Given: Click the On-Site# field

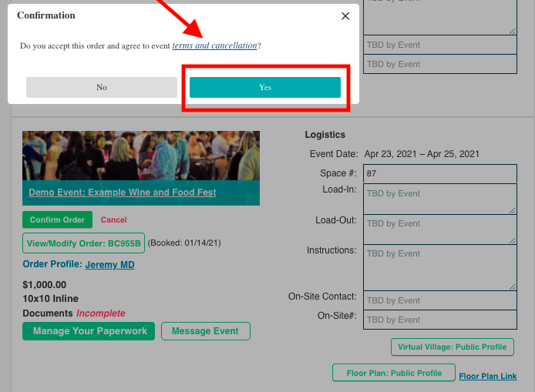Looking at the screenshot, I should tap(440, 320).
